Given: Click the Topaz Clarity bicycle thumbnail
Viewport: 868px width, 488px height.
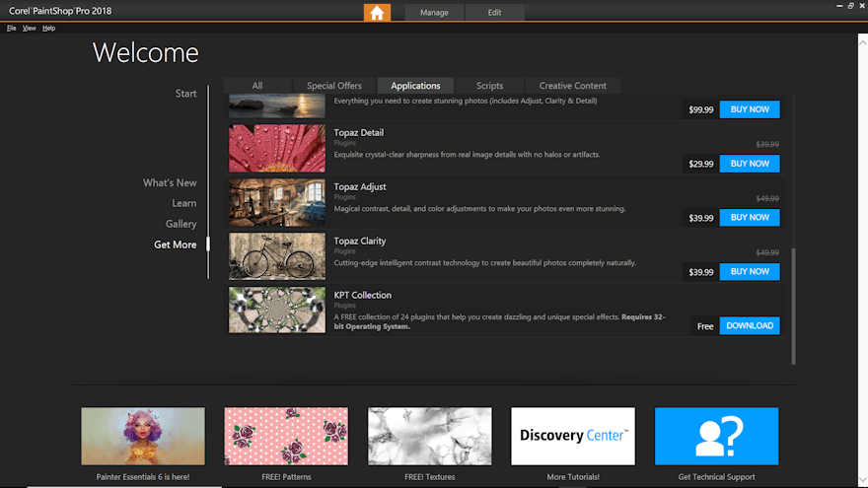Looking at the screenshot, I should coord(277,256).
